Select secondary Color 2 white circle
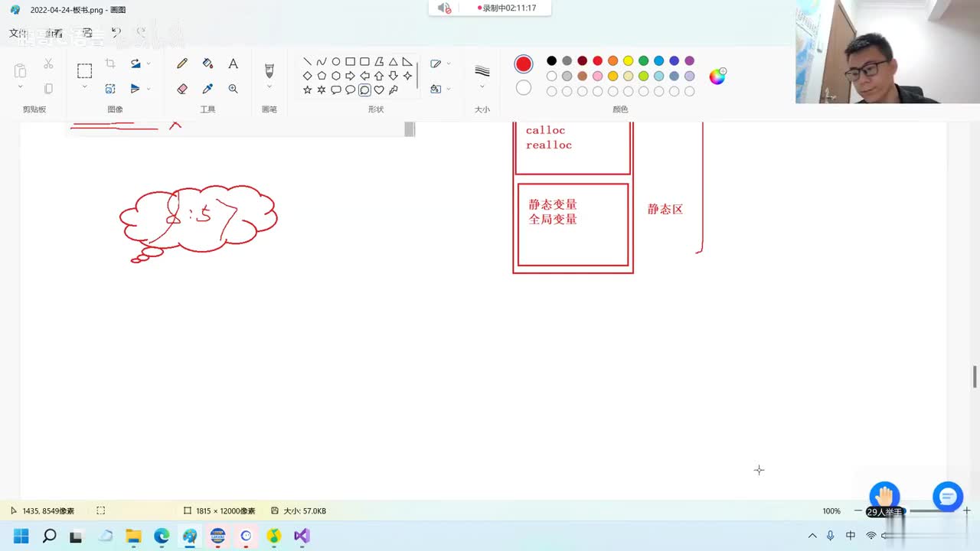The height and width of the screenshot is (551, 980). click(x=524, y=88)
